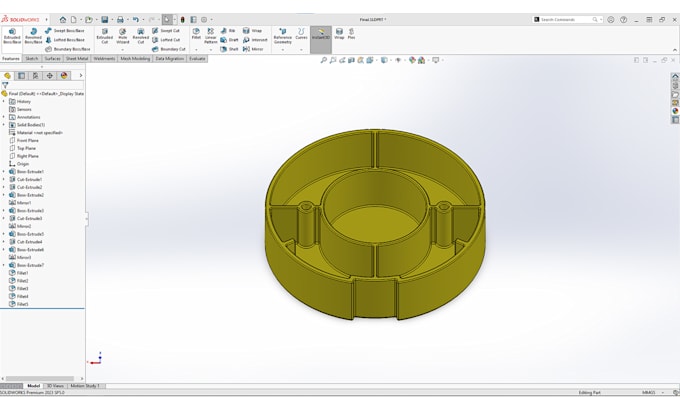Toggle the Instant3D button
680x409 pixels.
click(x=321, y=35)
